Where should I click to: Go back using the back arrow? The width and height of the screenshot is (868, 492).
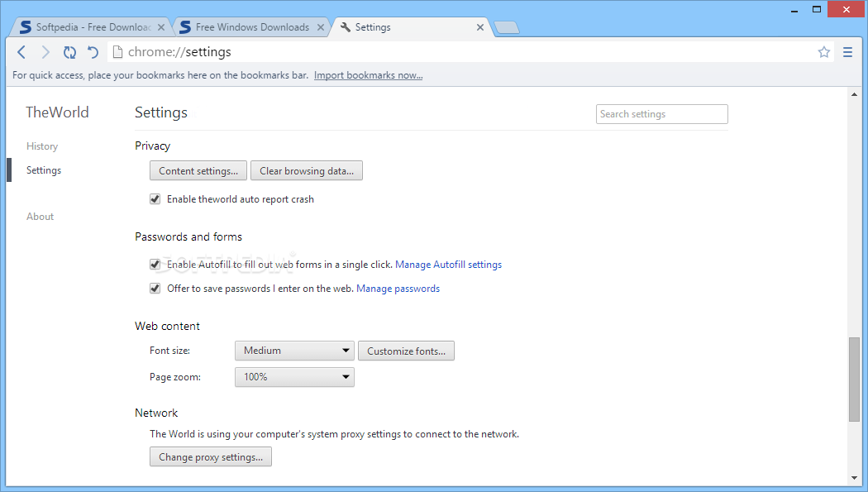tap(21, 52)
